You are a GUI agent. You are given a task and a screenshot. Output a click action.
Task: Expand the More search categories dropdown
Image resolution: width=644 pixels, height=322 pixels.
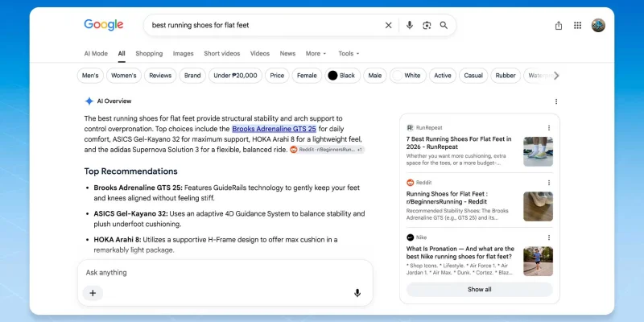click(316, 53)
